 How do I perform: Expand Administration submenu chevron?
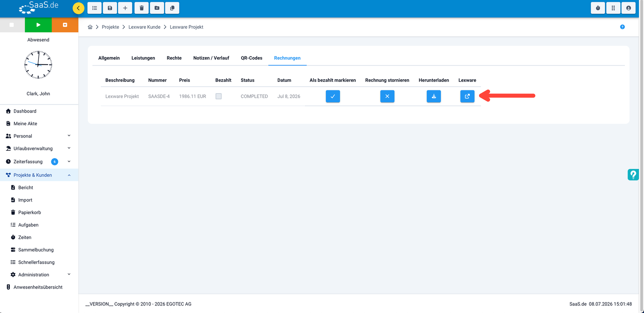pos(69,274)
